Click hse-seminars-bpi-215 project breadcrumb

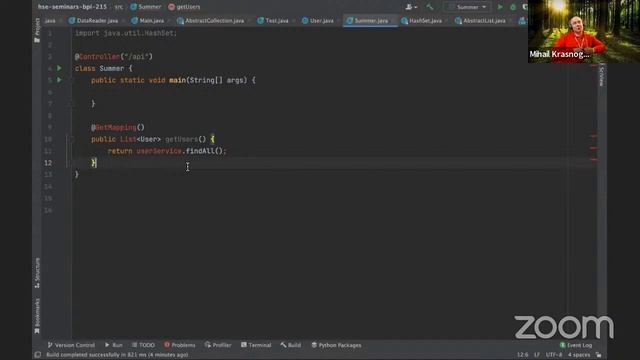72,7
